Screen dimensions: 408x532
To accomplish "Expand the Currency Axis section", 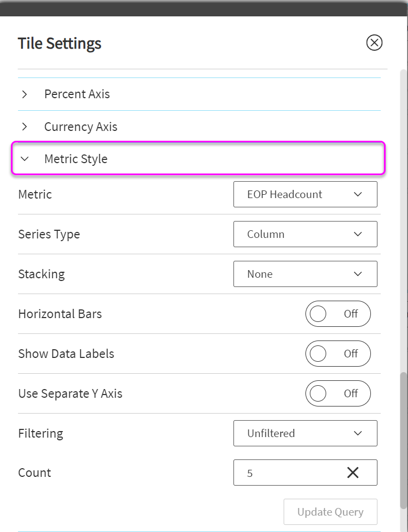I will coord(25,127).
